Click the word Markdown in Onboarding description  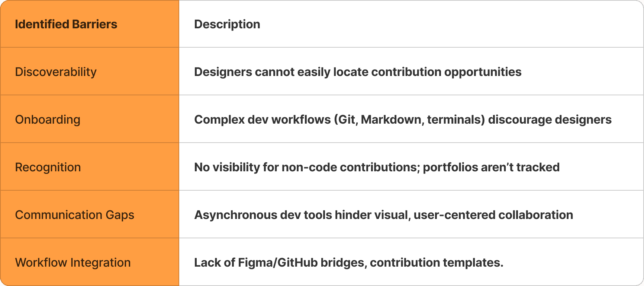(392, 120)
